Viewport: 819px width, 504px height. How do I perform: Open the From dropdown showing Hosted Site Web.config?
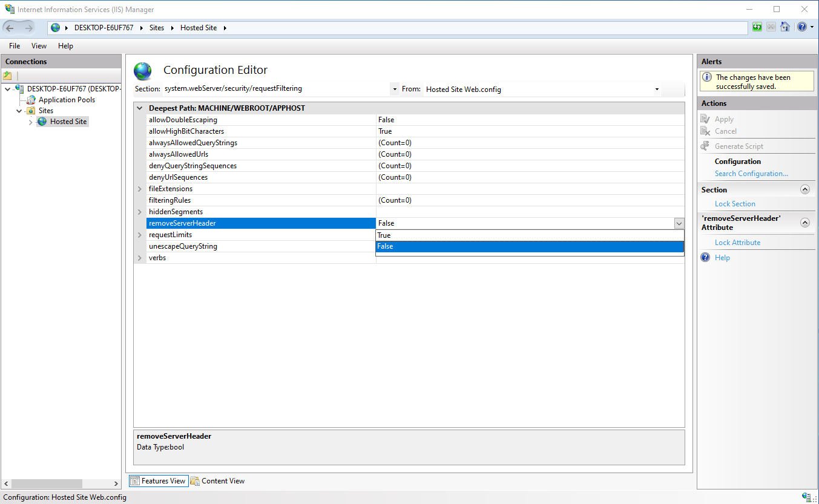[x=657, y=89]
